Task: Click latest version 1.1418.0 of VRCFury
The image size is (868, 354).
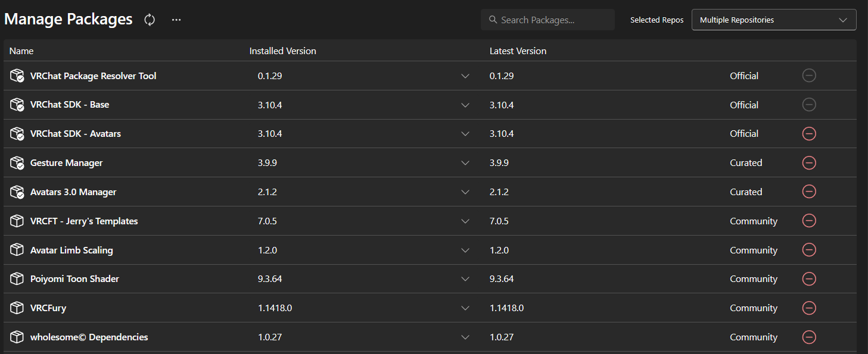Action: point(507,308)
